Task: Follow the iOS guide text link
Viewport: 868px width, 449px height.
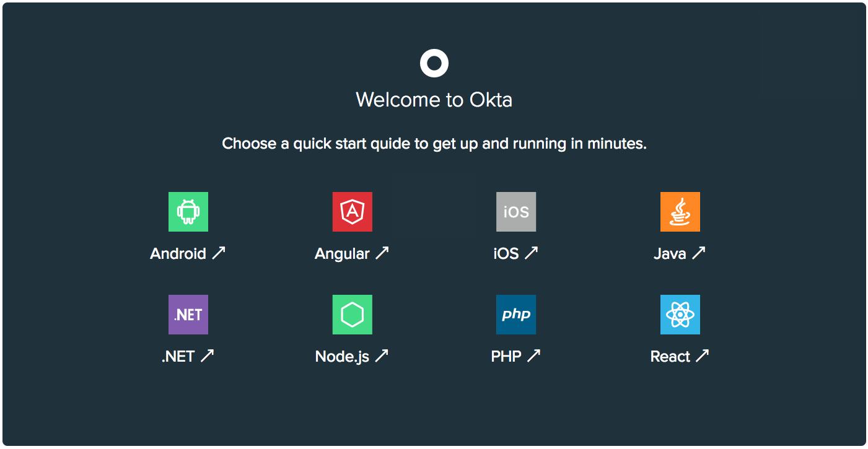Action: click(x=506, y=254)
